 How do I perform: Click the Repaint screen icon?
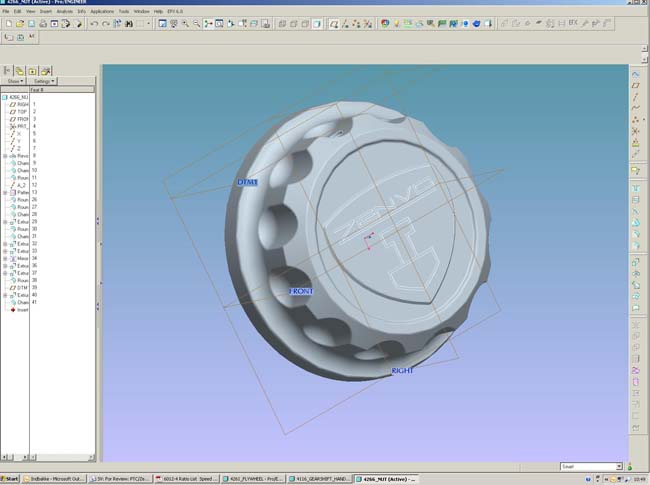[x=162, y=24]
